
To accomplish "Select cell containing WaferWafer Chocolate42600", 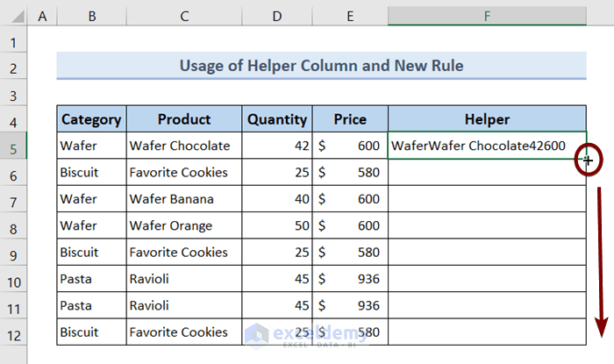I will tap(487, 146).
